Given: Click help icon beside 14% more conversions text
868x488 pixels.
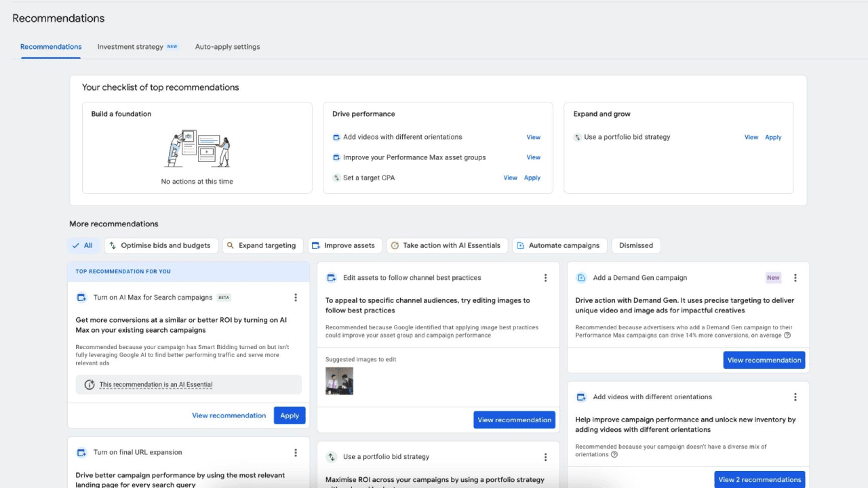Looking at the screenshot, I should [787, 335].
